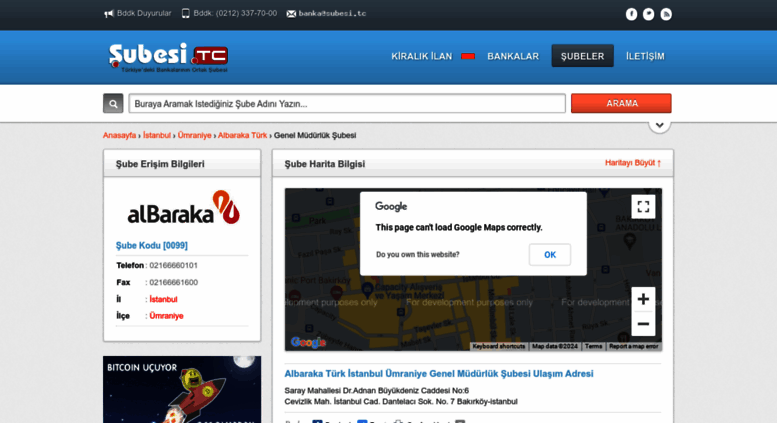Click the Albaraka bank logo
The height and width of the screenshot is (423, 777).
coord(183,208)
